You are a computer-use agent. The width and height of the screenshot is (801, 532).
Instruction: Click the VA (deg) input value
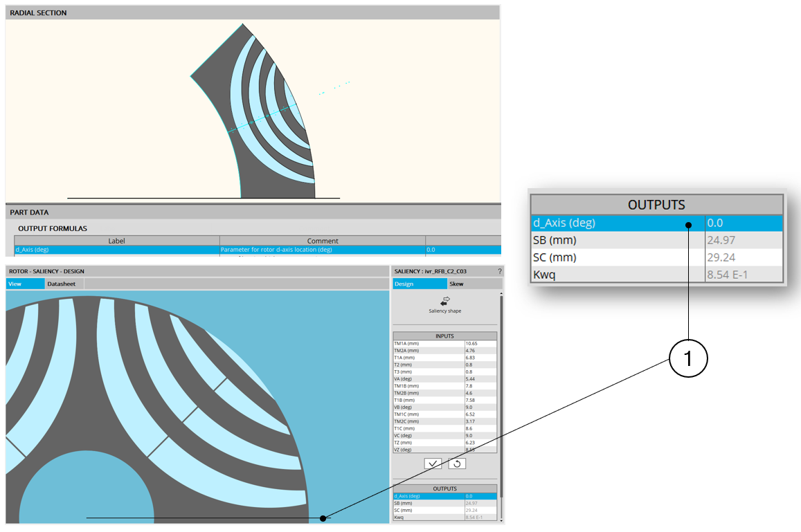point(480,379)
